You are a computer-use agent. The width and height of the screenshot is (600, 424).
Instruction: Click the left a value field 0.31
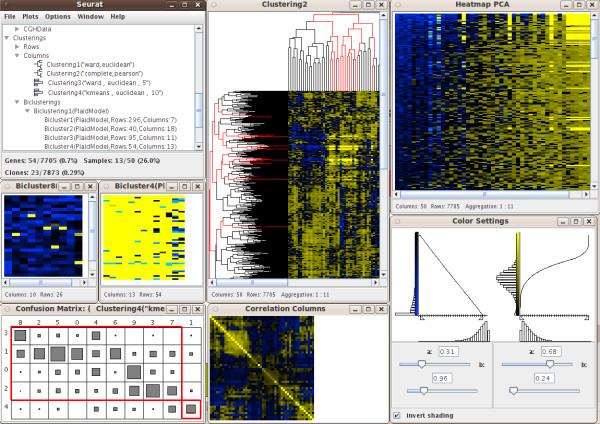448,351
